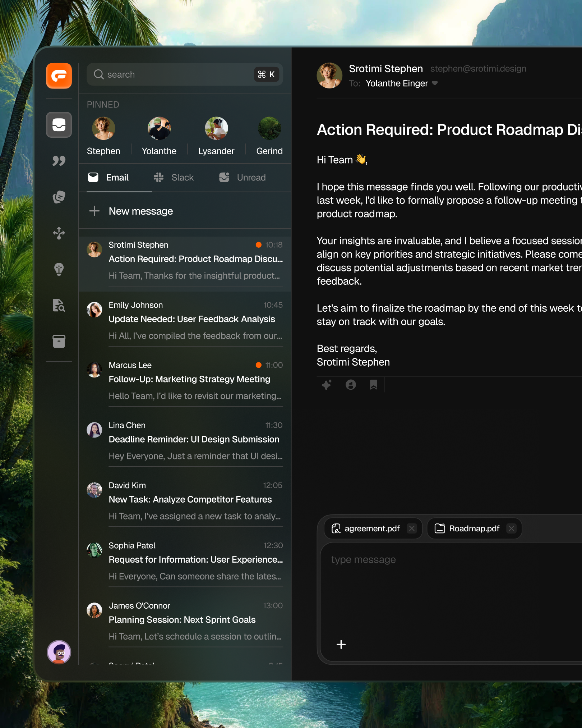Open the notes panel from the sidebar
Screen dimensions: 582x728
(59, 197)
